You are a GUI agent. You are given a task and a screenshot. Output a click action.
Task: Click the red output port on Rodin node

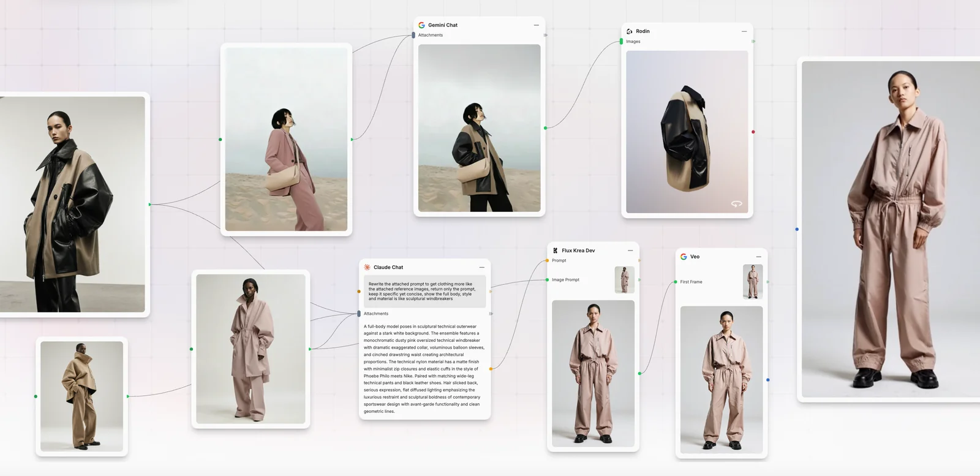click(x=753, y=132)
